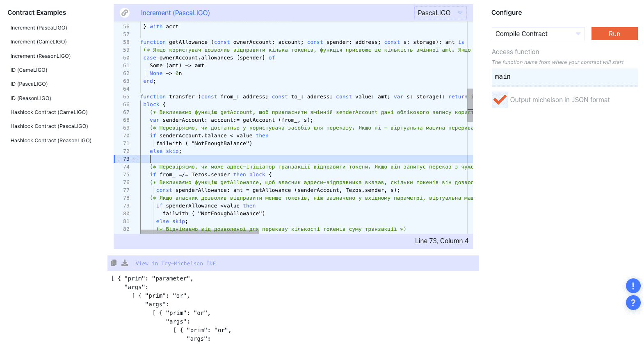Click the editor's vertical scrollbar thumb
This screenshot has width=644, height=344.
(470, 105)
